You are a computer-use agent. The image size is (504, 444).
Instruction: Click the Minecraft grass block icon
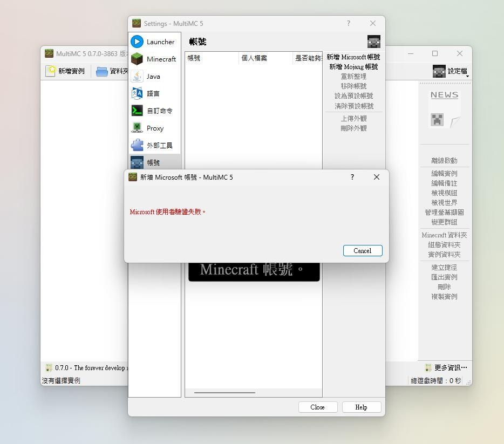point(137,59)
